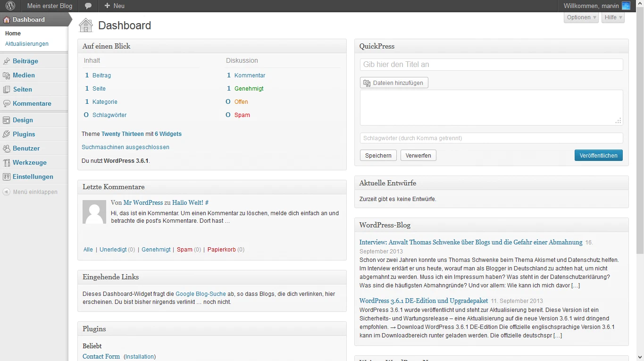Viewport: 644px width, 361px height.
Task: Open the Neu new content menu
Action: (114, 6)
